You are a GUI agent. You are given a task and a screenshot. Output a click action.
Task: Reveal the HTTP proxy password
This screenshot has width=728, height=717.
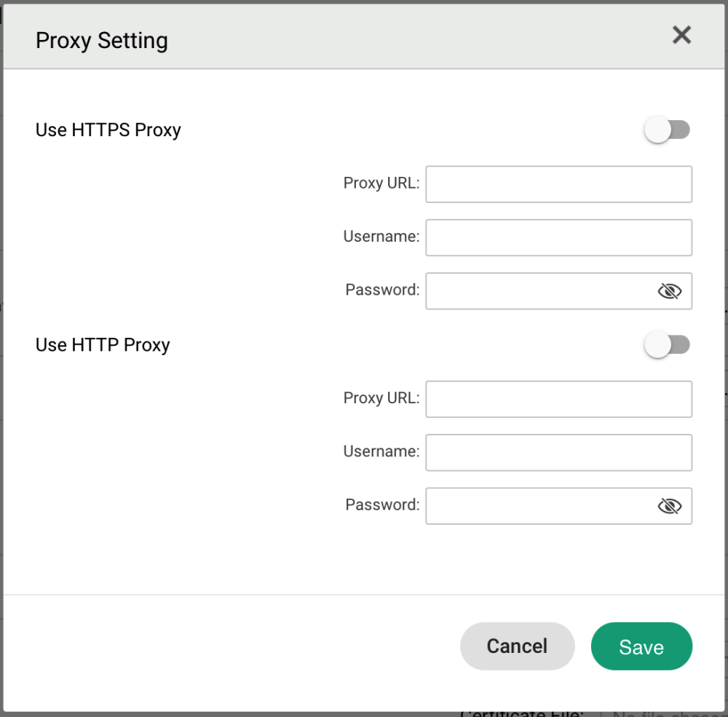pyautogui.click(x=669, y=506)
